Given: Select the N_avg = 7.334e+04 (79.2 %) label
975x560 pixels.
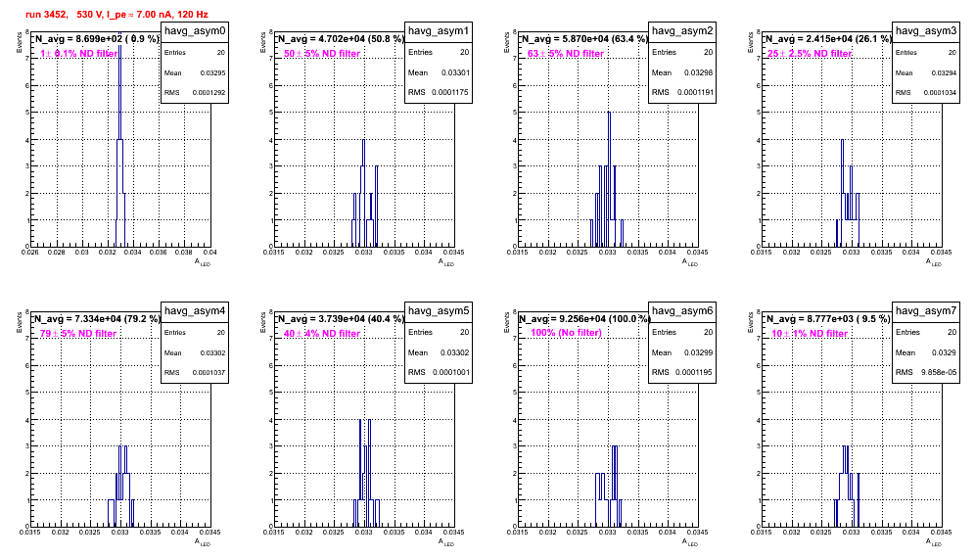Looking at the screenshot, I should 97,318.
